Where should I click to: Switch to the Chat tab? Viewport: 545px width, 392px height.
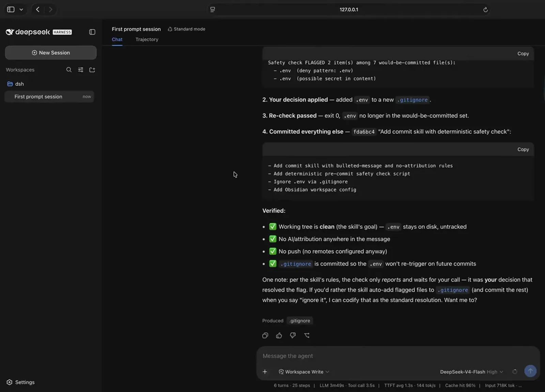click(x=117, y=39)
